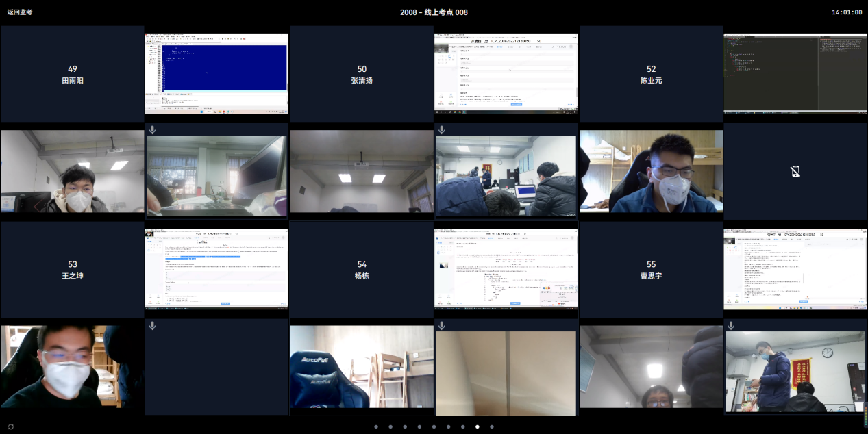Image resolution: width=868 pixels, height=434 pixels.
Task: Open 陈业元's dark code editor screen share
Action: (x=795, y=73)
